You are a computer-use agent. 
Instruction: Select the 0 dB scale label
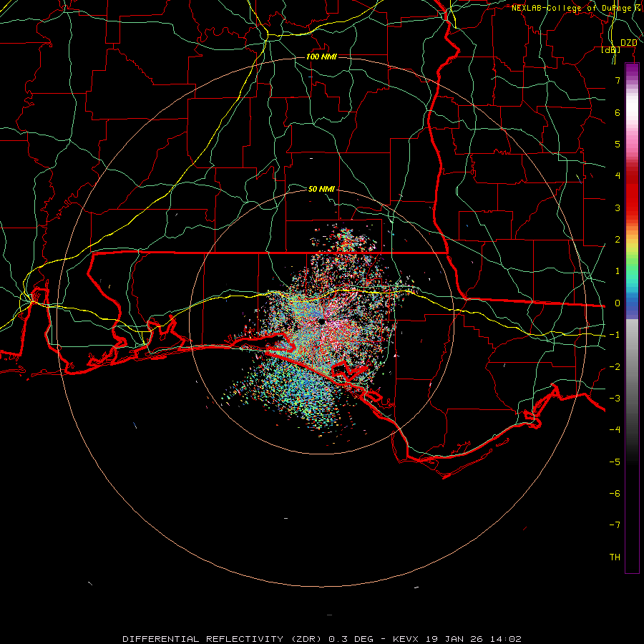click(x=618, y=303)
